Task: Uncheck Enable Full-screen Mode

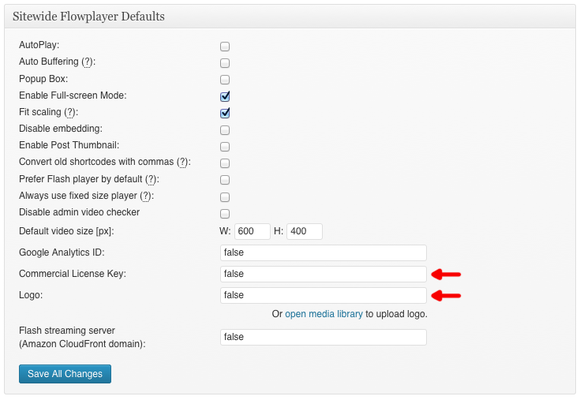Action: (x=225, y=96)
